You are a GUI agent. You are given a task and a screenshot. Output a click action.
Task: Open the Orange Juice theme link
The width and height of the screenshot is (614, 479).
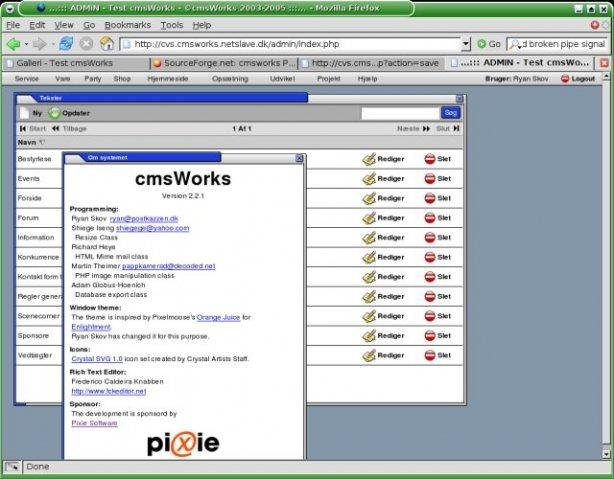point(218,317)
